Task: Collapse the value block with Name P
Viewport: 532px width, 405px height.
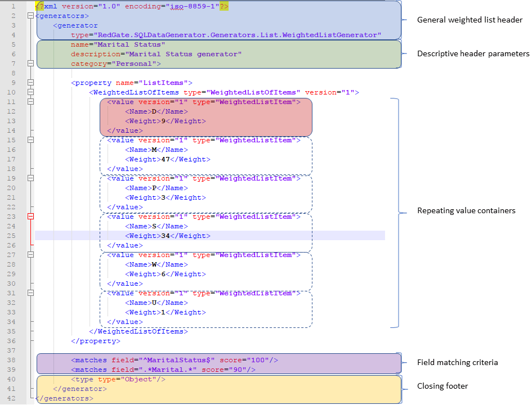Action: [31, 178]
